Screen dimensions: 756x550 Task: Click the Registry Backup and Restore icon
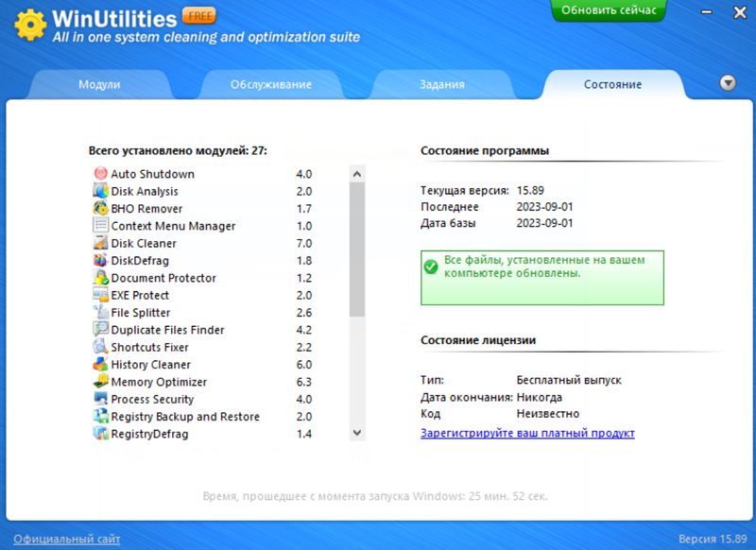pyautogui.click(x=100, y=417)
